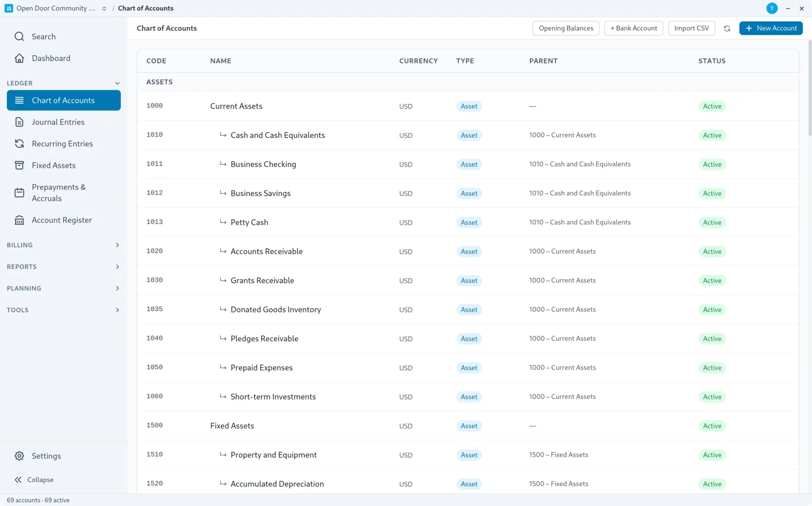Select Prepayments & Accruals in sidebar
812x506 pixels.
(x=63, y=193)
